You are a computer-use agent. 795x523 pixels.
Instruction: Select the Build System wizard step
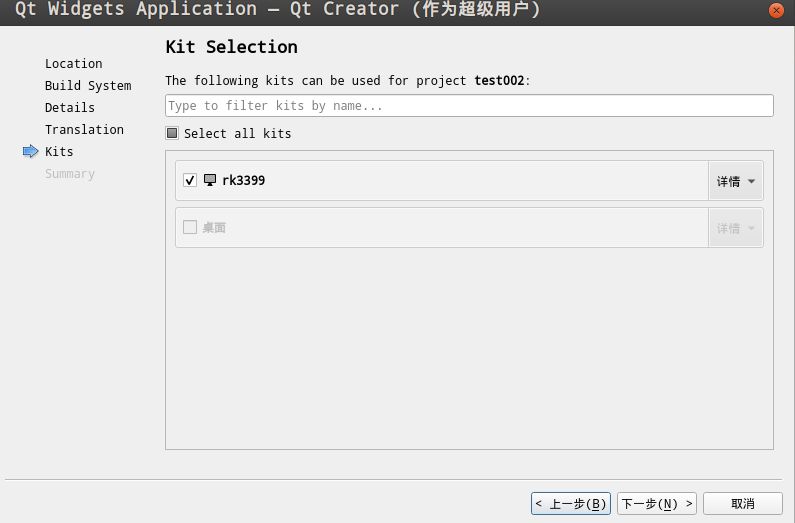click(88, 86)
